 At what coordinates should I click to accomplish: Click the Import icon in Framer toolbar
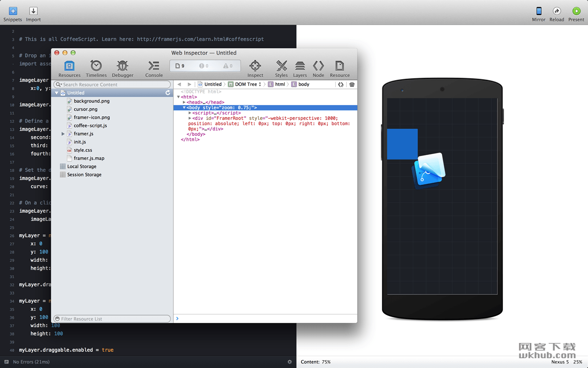[x=33, y=11]
